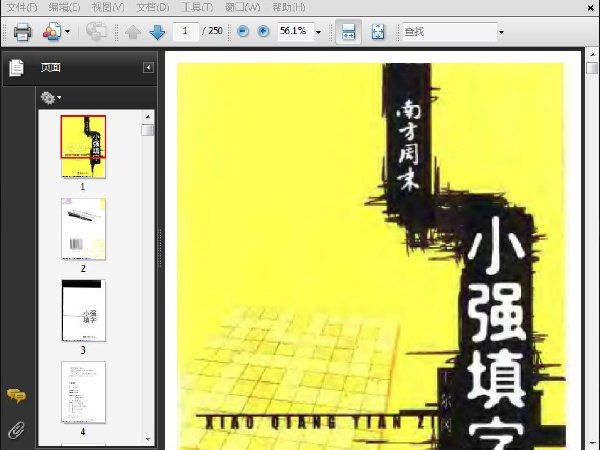The width and height of the screenshot is (600, 450).
Task: Click thumbnail label number 1
Action: coord(82,187)
